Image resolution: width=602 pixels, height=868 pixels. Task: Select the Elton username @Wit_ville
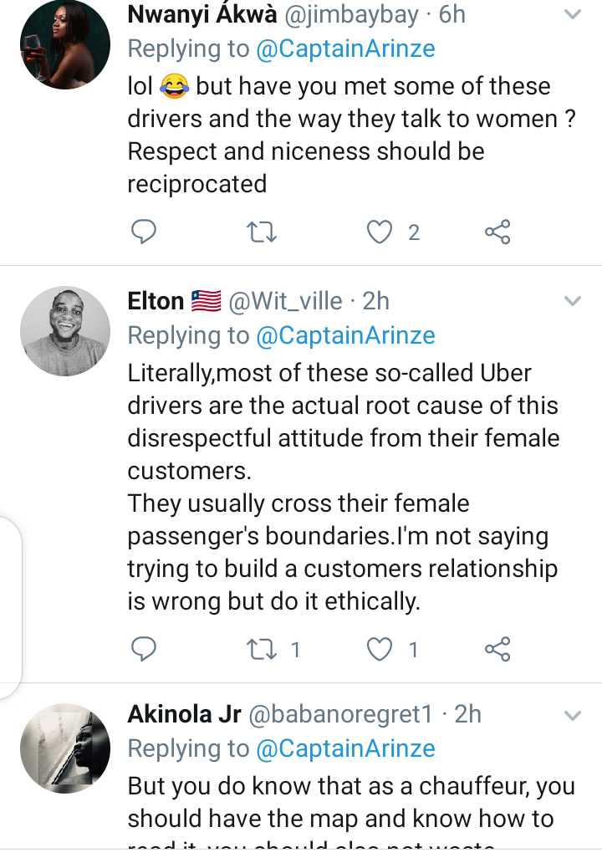pos(285,301)
